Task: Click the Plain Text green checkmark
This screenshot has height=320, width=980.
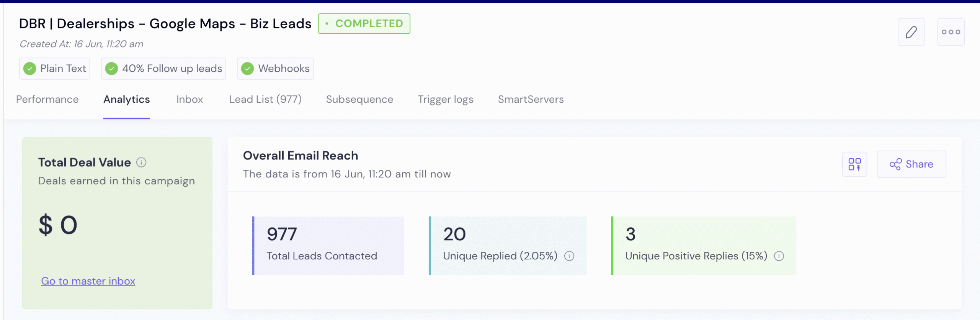Action: pyautogui.click(x=29, y=69)
